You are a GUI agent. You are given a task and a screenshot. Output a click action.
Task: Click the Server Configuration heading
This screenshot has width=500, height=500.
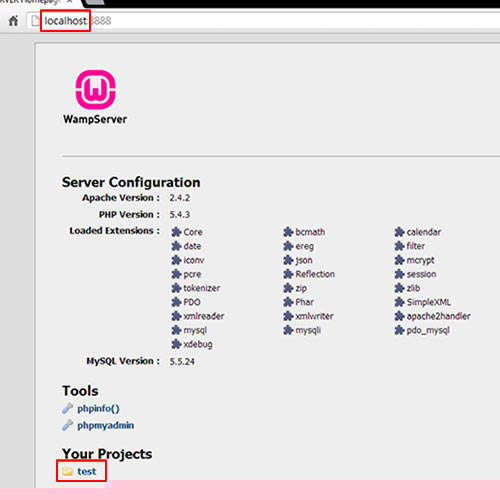(x=131, y=182)
